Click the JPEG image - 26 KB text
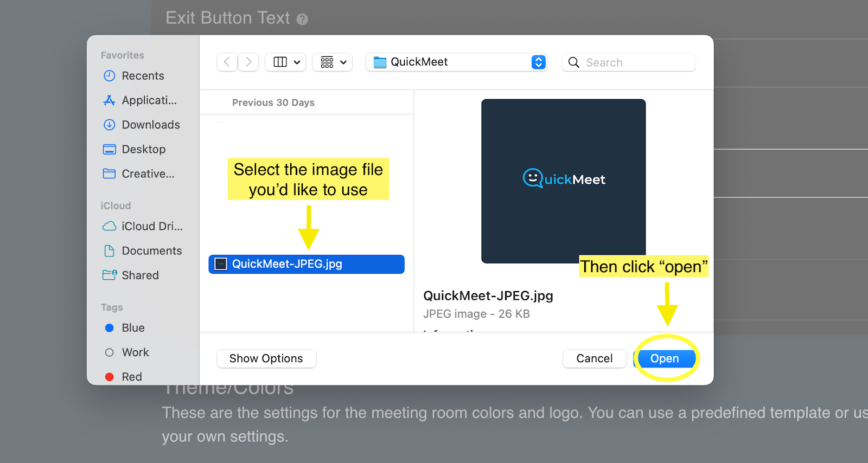This screenshot has width=868, height=463. tap(476, 314)
